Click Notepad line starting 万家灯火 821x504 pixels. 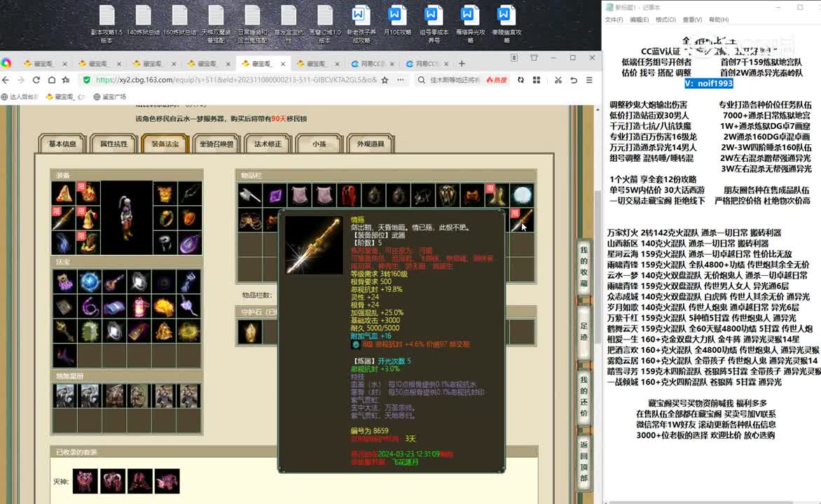pyautogui.click(x=694, y=232)
